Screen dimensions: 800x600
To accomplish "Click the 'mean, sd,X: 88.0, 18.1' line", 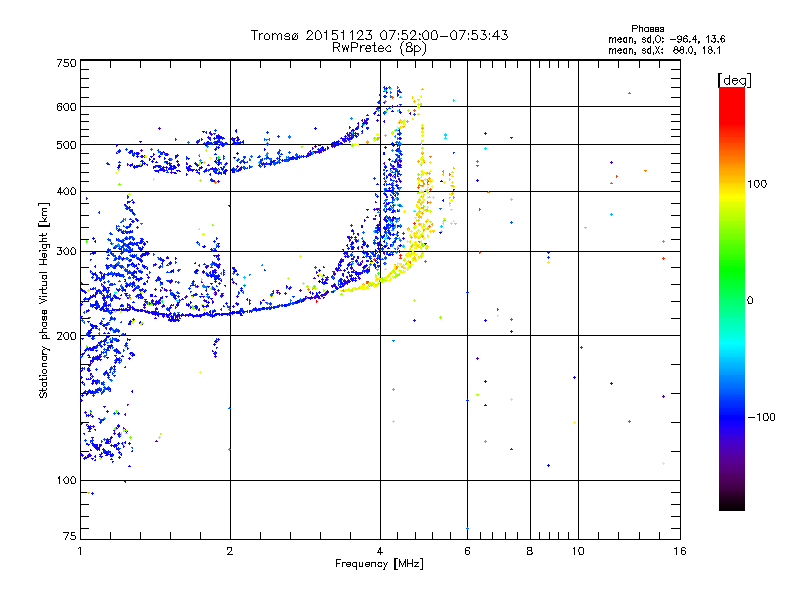I will point(664,50).
